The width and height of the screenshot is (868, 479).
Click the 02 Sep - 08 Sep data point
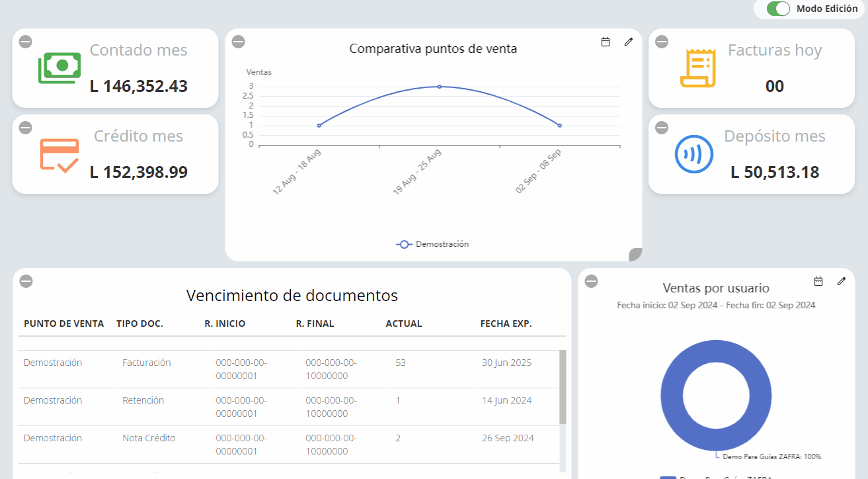tap(560, 126)
